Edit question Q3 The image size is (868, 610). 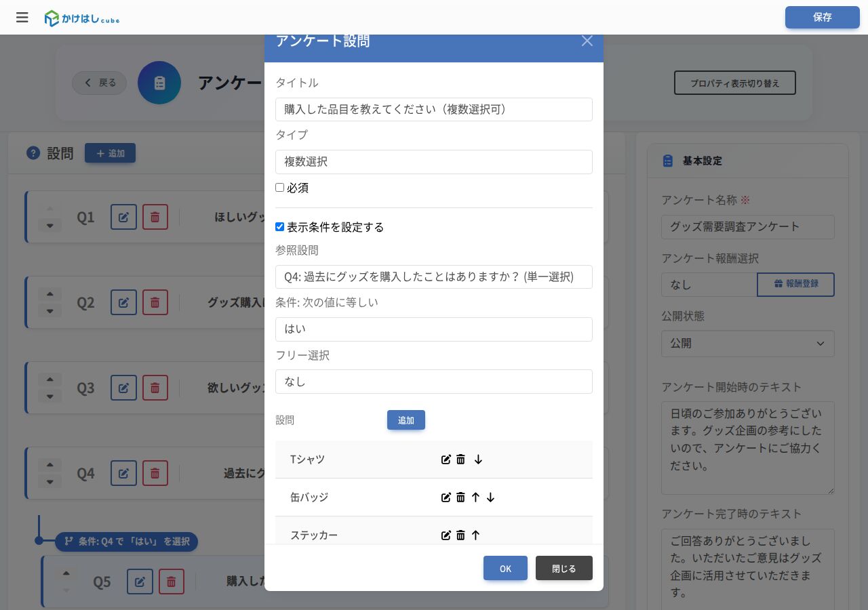pos(123,388)
